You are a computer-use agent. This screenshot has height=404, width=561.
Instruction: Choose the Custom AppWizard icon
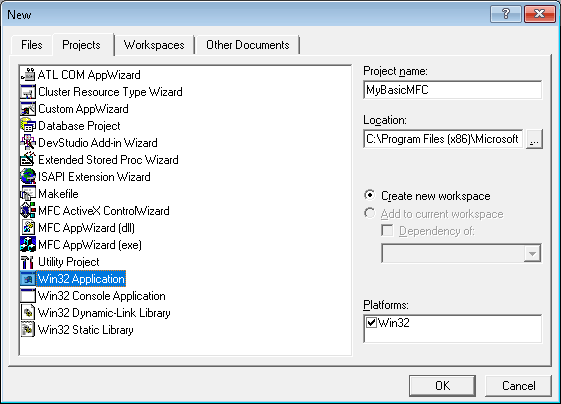[x=28, y=109]
